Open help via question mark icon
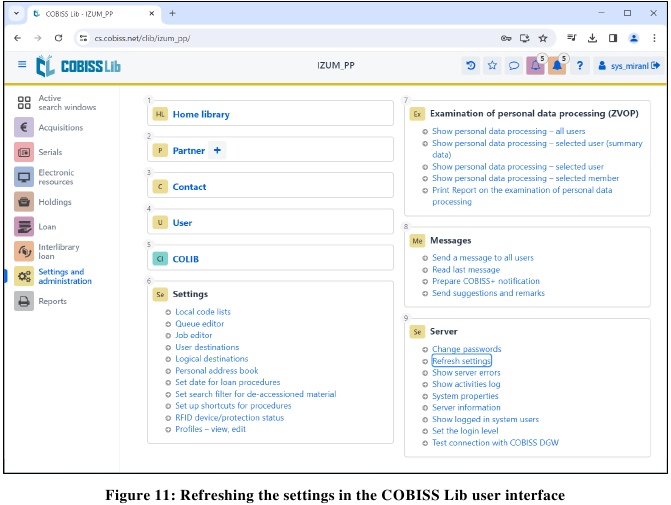Viewport: 671px width, 505px height. click(579, 65)
